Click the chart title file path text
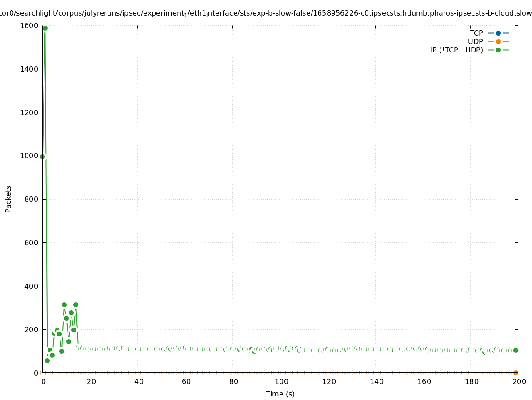Image resolution: width=532 pixels, height=400 pixels. click(266, 13)
